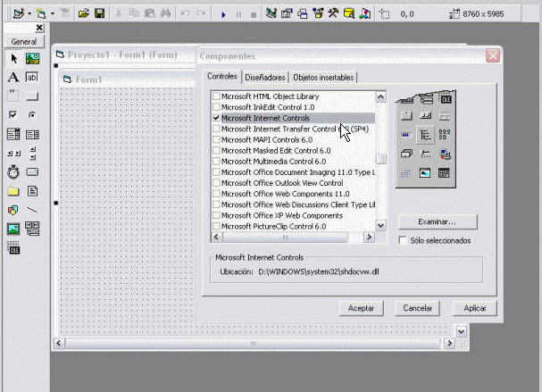
Task: Select the ListBox control in the toolbox
Action: [32, 134]
